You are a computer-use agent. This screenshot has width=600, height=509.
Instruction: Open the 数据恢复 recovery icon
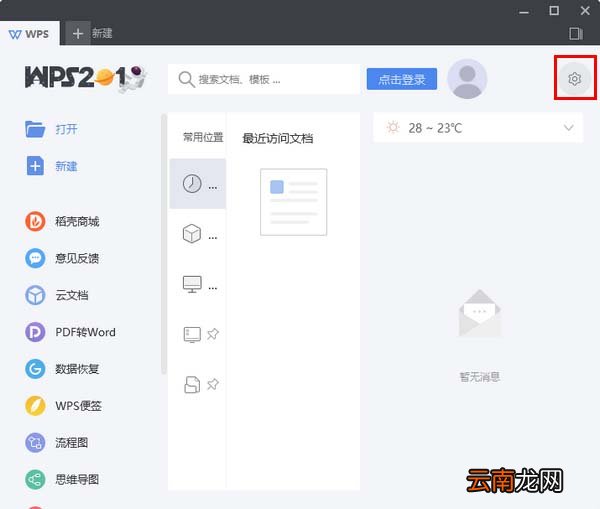pyautogui.click(x=35, y=369)
